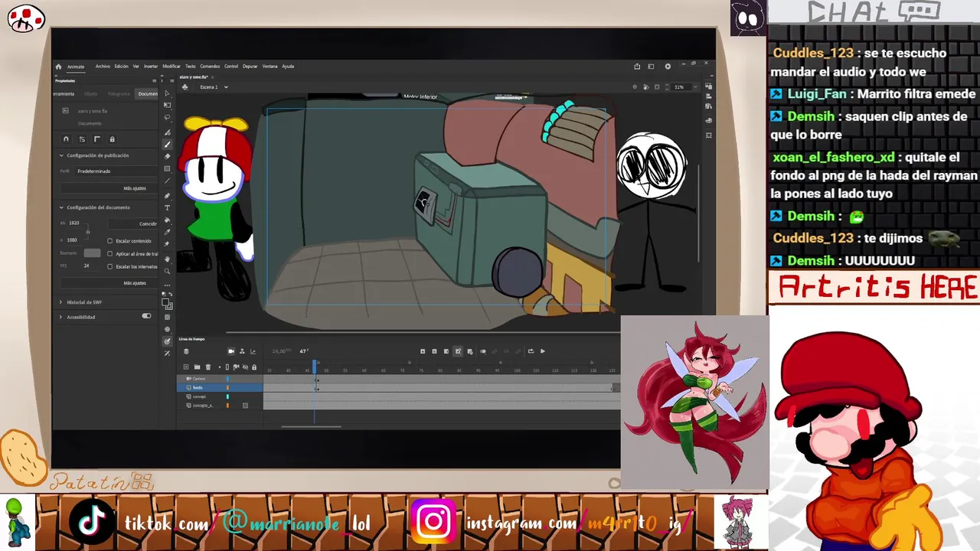Select the Zoom magnifier tool
The width and height of the screenshot is (980, 551).
tap(168, 271)
